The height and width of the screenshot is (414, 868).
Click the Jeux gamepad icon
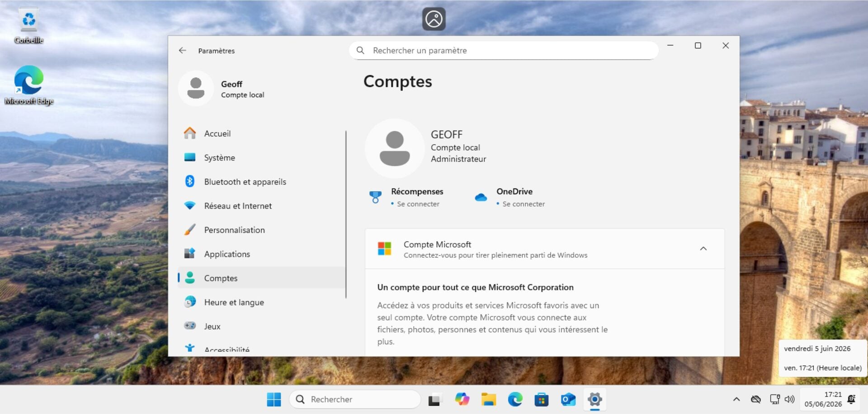tap(190, 326)
